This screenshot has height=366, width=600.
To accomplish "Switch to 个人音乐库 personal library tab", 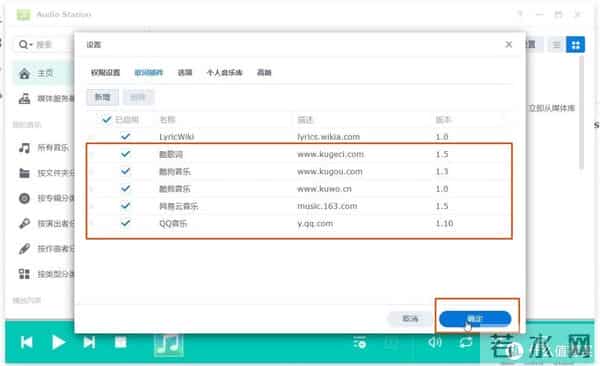I will pos(224,72).
